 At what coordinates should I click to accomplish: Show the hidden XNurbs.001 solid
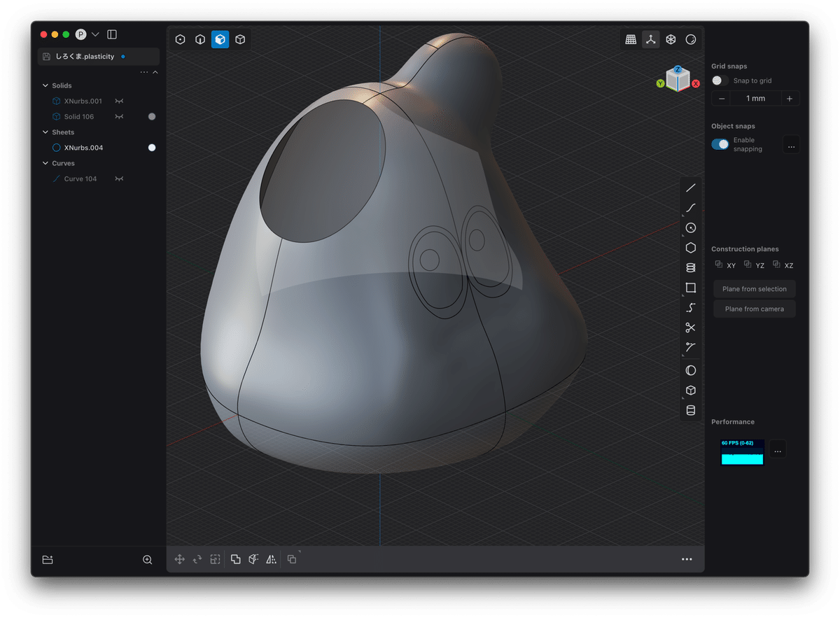pos(119,101)
